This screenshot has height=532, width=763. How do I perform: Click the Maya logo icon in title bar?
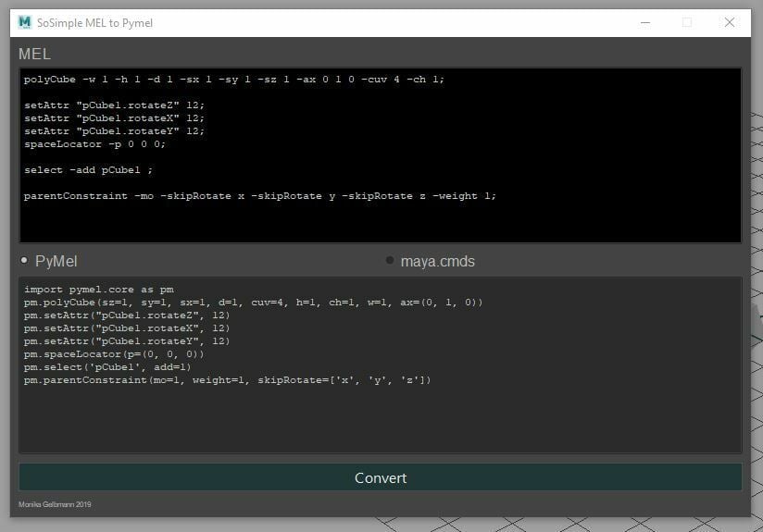click(24, 22)
